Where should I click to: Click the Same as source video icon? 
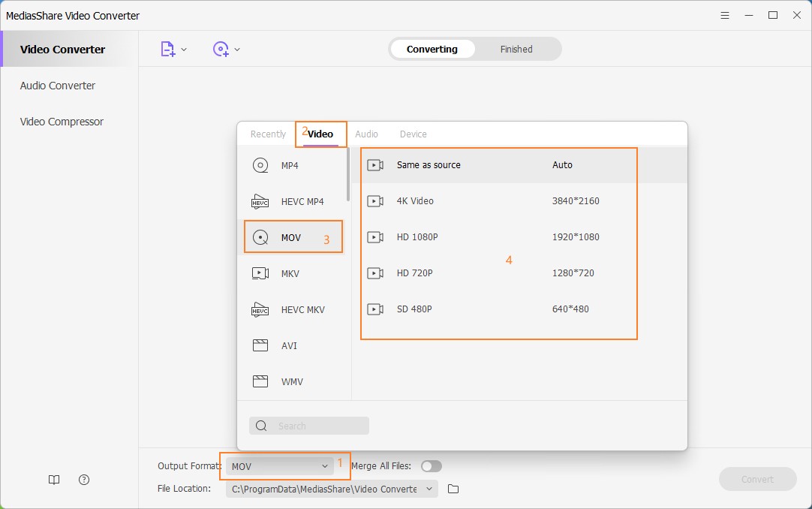375,165
